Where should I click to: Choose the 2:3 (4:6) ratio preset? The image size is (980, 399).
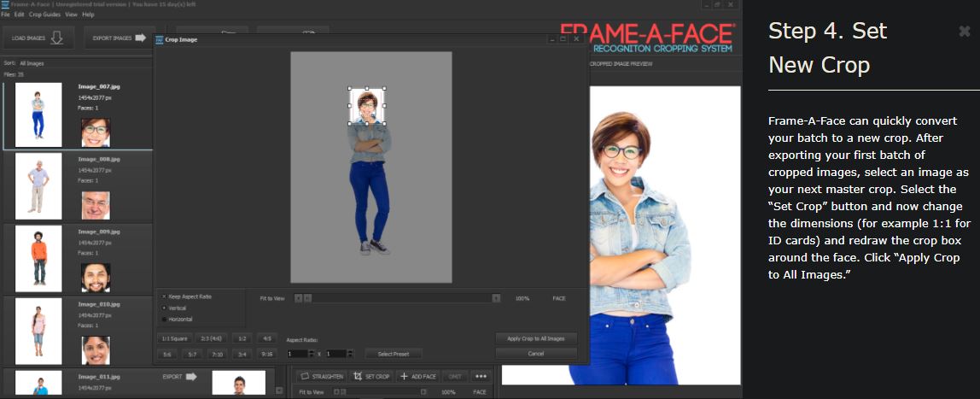211,338
